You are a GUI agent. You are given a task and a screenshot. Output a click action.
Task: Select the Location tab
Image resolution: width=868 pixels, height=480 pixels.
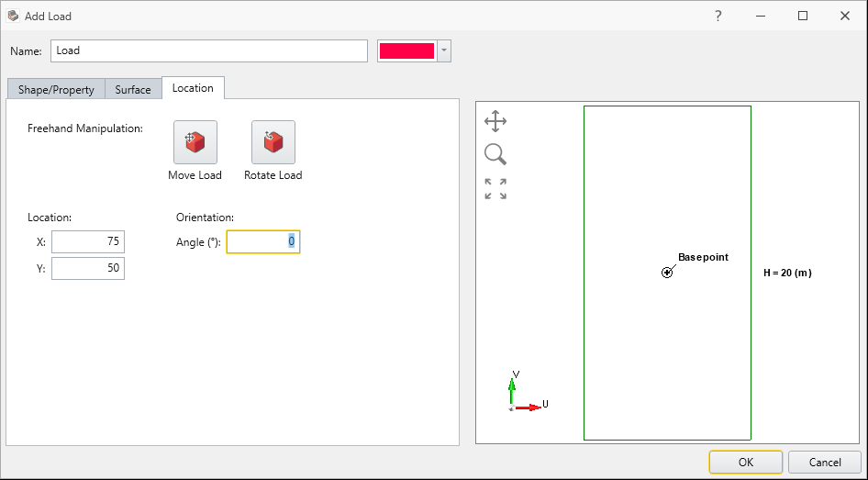click(193, 88)
